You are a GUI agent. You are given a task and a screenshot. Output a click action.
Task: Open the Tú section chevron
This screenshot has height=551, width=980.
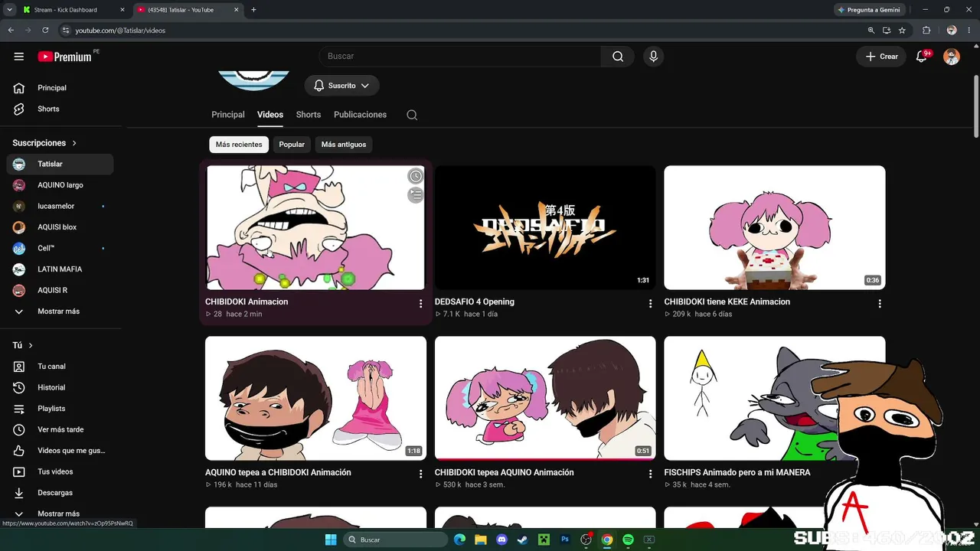point(31,346)
